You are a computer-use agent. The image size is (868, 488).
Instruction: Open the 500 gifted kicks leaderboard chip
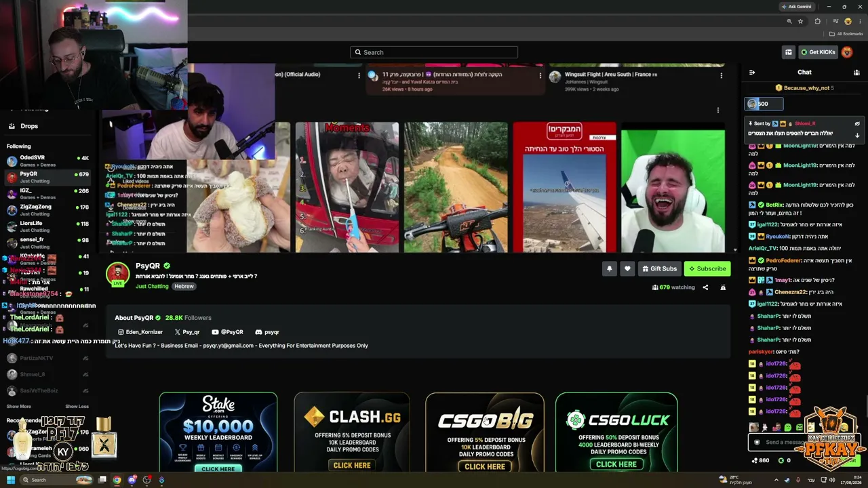tap(764, 104)
